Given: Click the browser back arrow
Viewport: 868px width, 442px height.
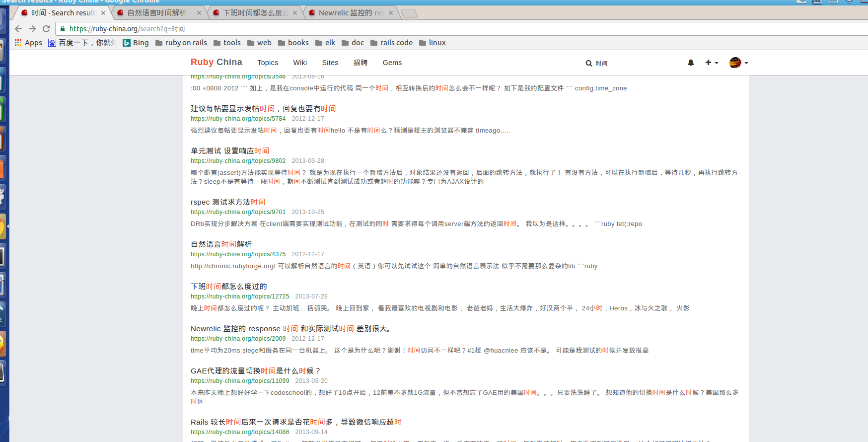Looking at the screenshot, I should pos(18,29).
